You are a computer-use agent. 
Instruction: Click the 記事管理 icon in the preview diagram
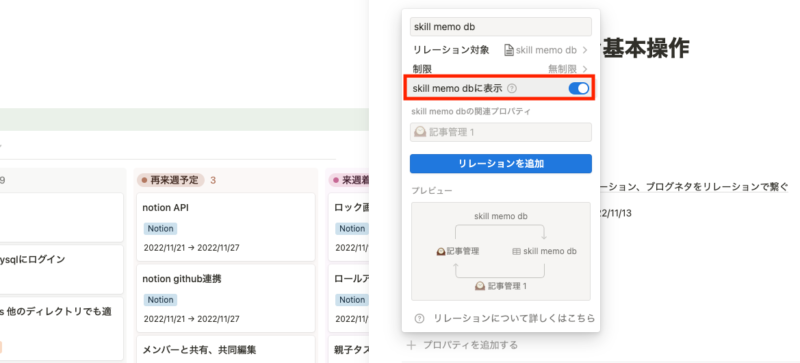pyautogui.click(x=441, y=251)
